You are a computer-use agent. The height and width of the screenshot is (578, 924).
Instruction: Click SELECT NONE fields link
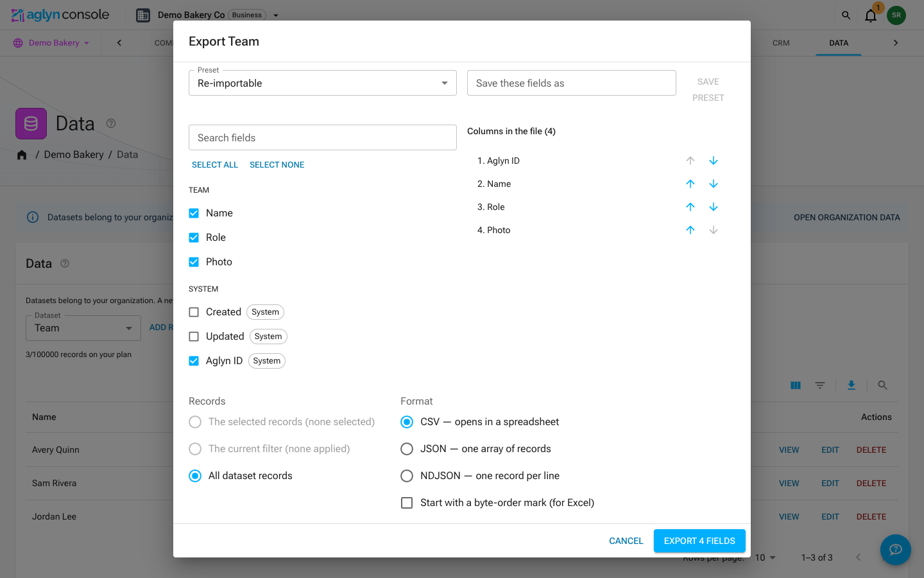click(277, 165)
